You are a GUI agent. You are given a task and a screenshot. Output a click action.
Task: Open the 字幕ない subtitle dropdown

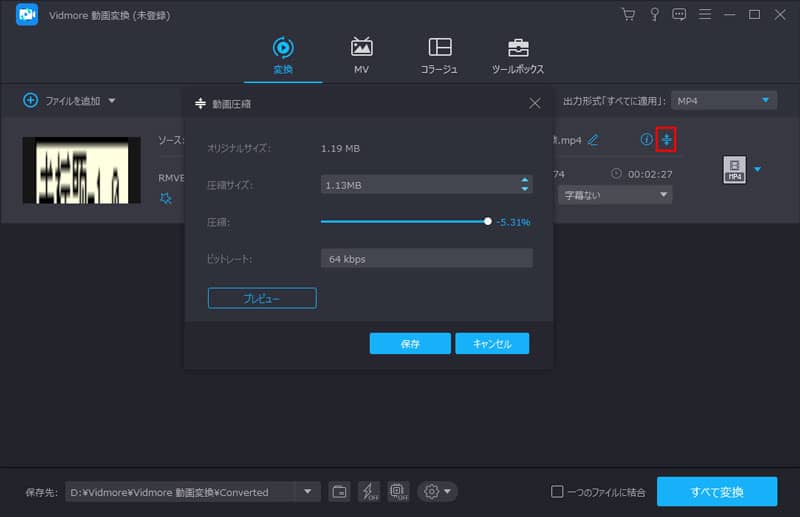pyautogui.click(x=615, y=195)
